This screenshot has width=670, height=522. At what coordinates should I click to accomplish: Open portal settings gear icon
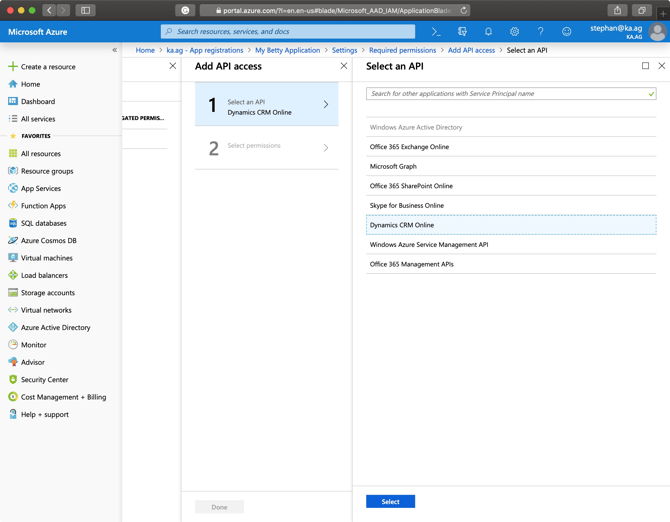514,32
